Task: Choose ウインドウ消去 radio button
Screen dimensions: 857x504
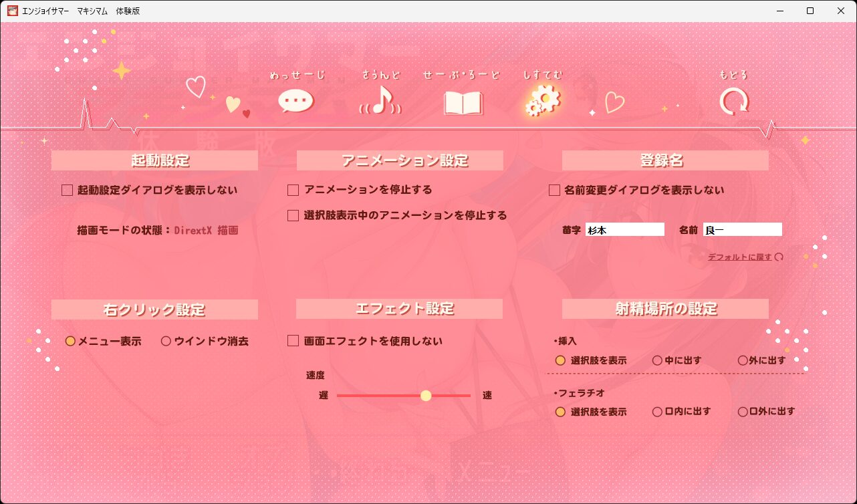Action: [166, 341]
